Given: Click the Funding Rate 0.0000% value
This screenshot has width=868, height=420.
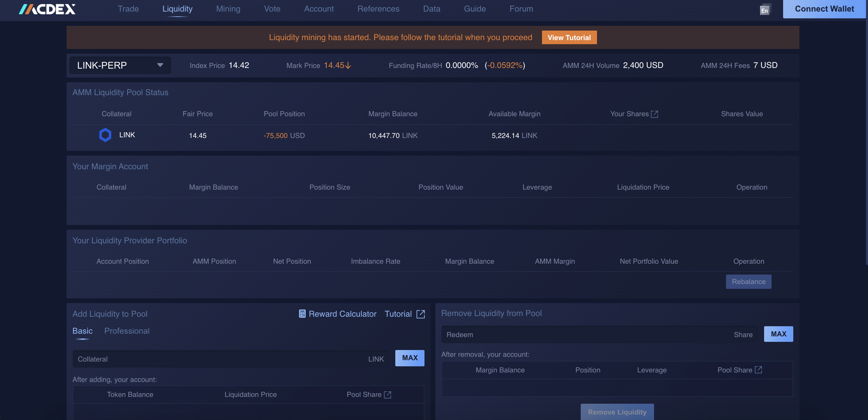Looking at the screenshot, I should 462,65.
